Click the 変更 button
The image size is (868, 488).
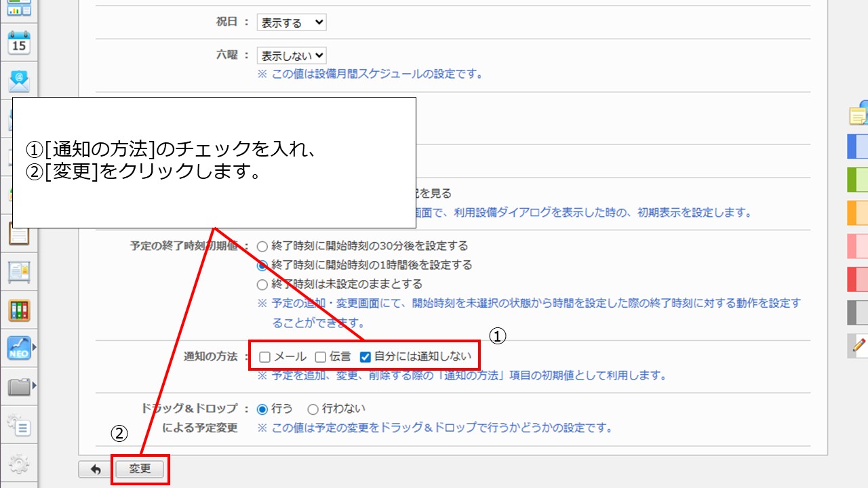pos(140,469)
